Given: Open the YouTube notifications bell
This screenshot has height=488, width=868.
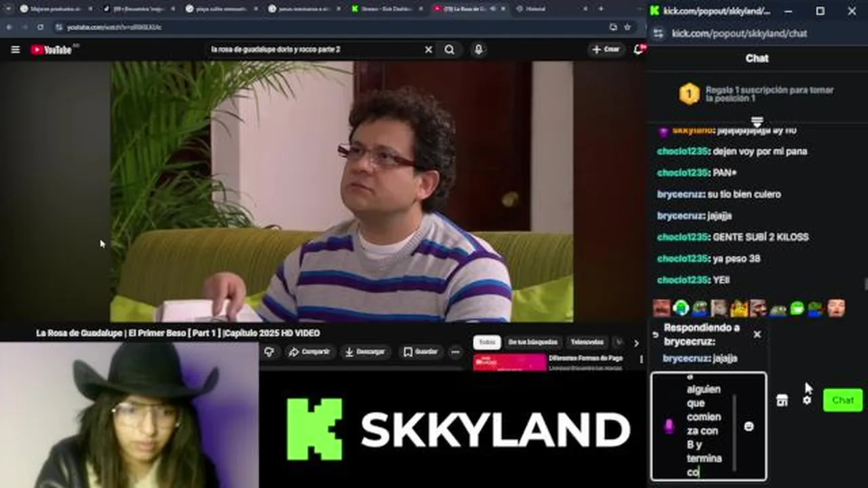Looking at the screenshot, I should pyautogui.click(x=639, y=49).
